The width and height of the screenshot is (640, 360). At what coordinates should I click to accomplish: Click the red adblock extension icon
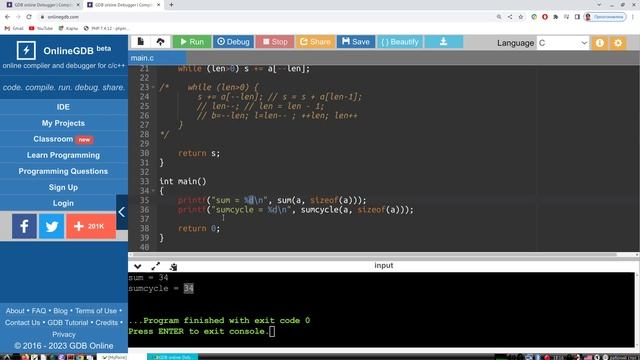point(545,17)
